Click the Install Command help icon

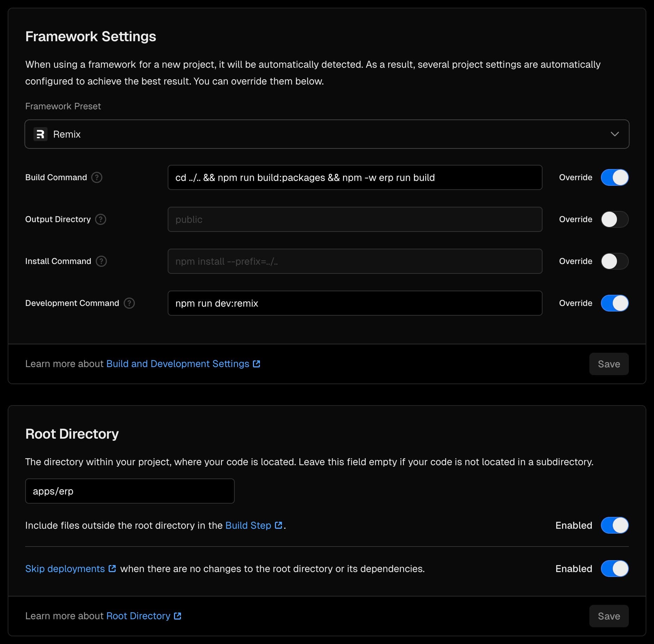point(101,261)
